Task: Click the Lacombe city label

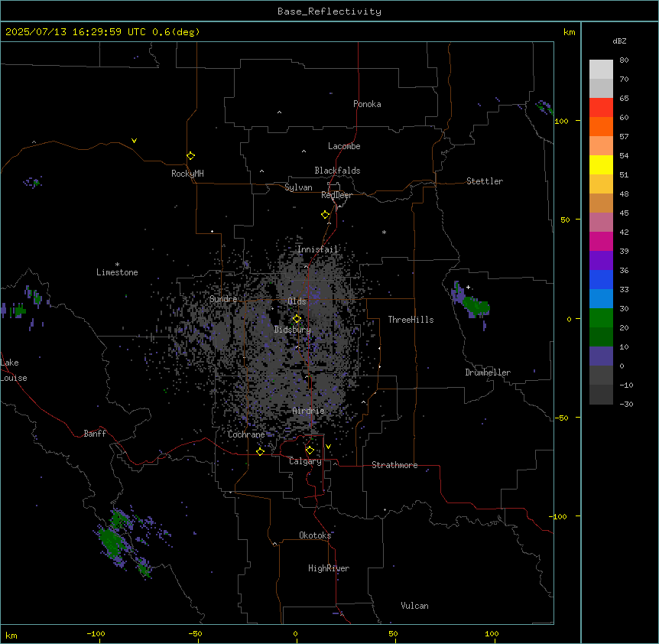Action: (x=344, y=146)
